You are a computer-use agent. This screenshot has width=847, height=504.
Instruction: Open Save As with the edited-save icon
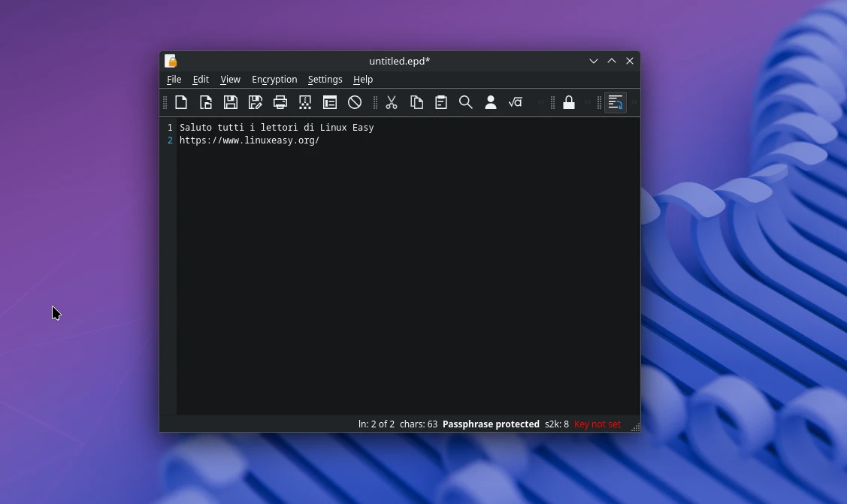pyautogui.click(x=256, y=102)
